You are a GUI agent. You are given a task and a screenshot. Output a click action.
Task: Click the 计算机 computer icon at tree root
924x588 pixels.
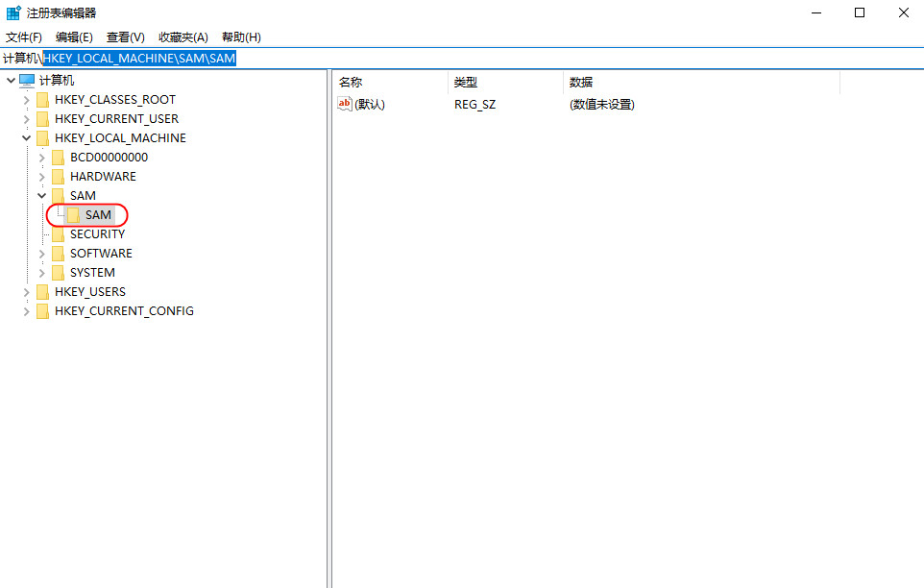[26, 80]
